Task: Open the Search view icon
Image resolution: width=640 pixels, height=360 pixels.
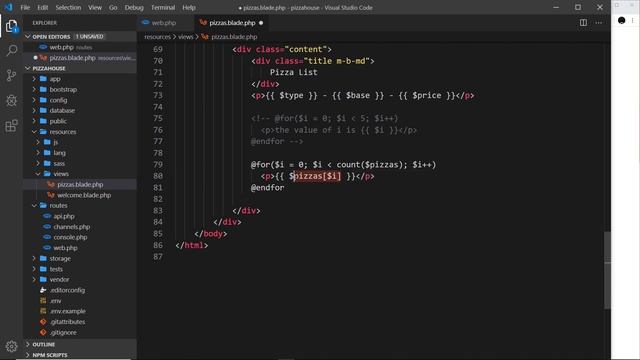Action: point(11,51)
